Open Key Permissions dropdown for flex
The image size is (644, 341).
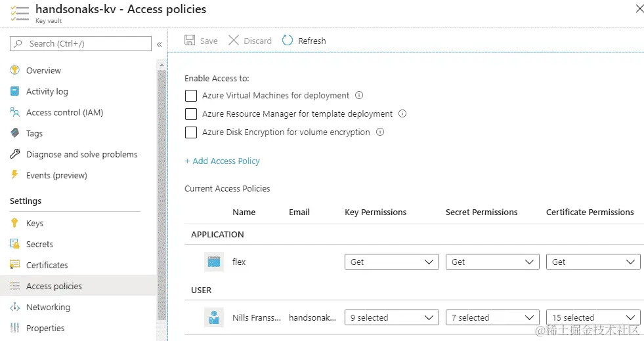click(391, 262)
